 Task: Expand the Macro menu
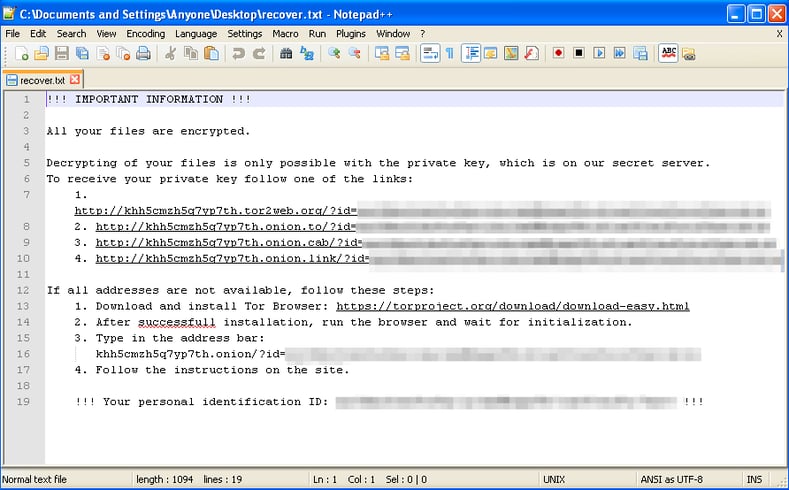tap(285, 33)
